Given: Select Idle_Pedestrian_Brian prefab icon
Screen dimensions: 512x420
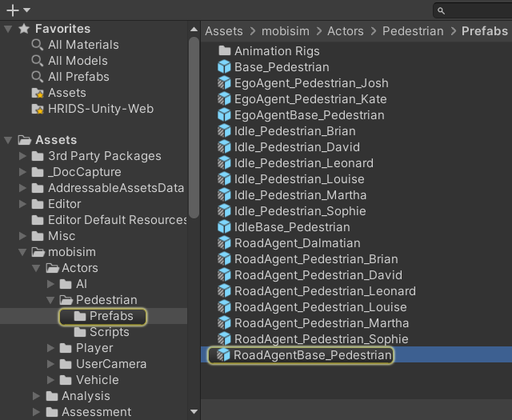Looking at the screenshot, I should click(224, 131).
